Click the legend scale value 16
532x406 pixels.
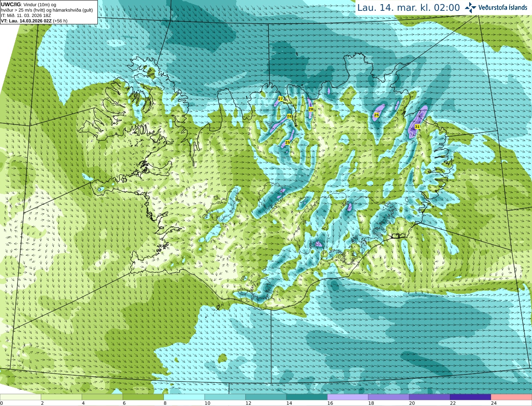click(330, 403)
